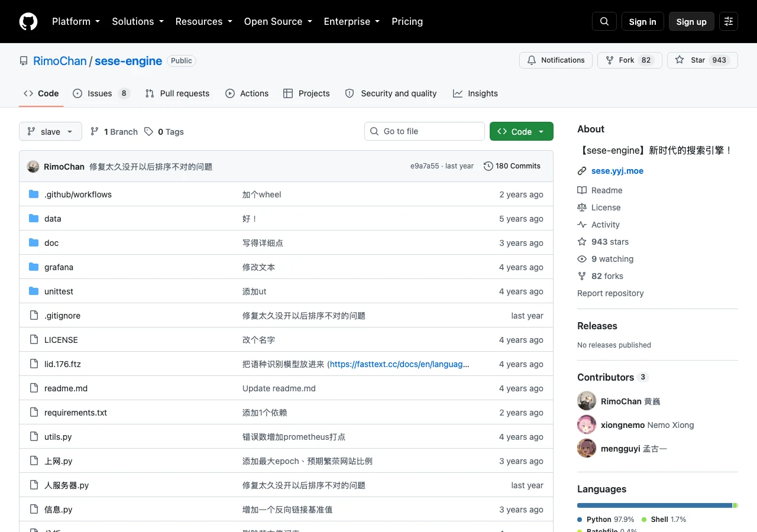Click RimoChan's avatar in the commit row
757x532 pixels.
coord(33,166)
